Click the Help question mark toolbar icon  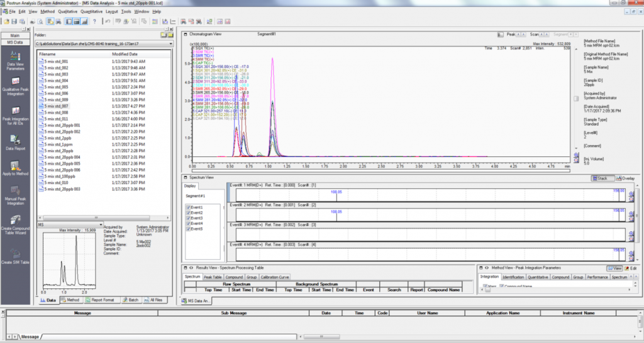[x=95, y=21]
